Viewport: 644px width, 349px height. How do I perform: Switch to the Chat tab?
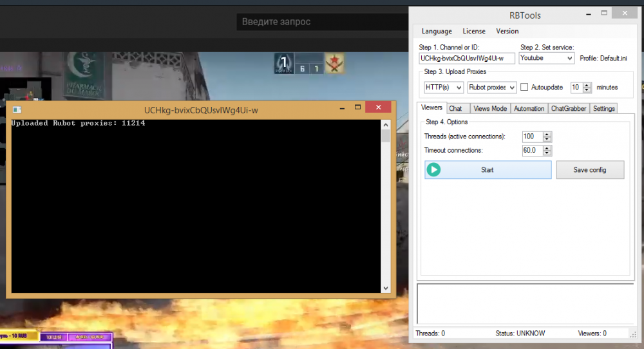pos(455,109)
